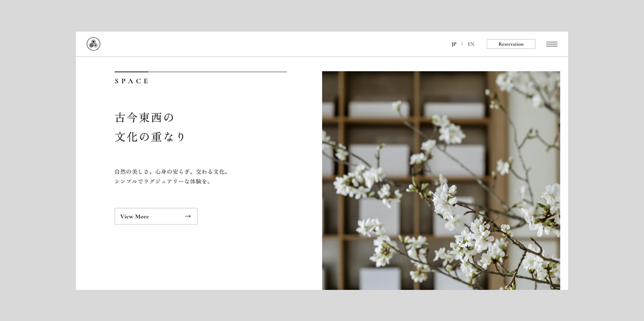Switch language to EN

[471, 44]
